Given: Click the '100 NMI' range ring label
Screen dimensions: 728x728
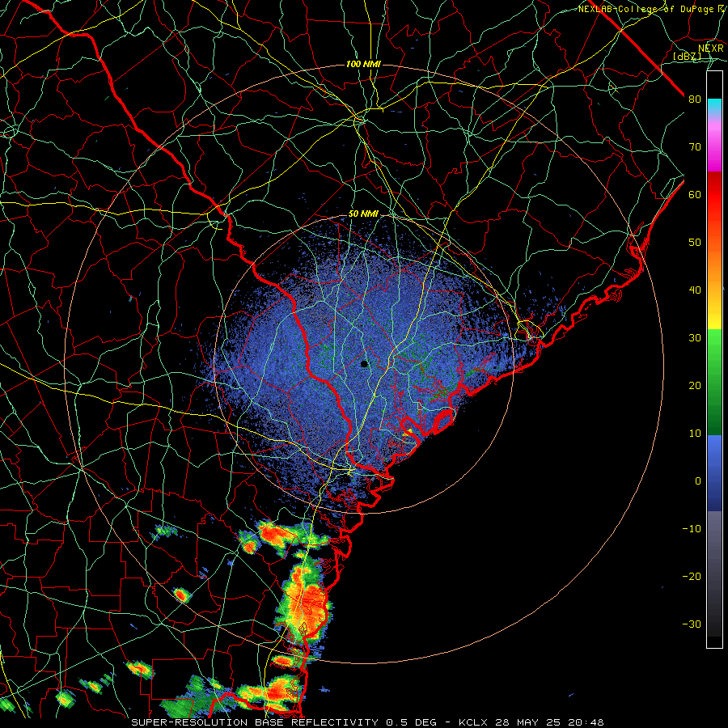Looking at the screenshot, I should coord(363,64).
